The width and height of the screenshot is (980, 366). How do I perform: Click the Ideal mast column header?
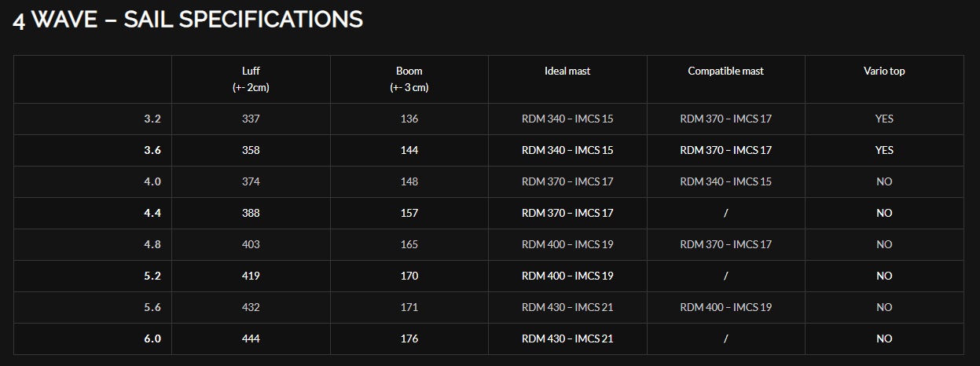(x=567, y=71)
